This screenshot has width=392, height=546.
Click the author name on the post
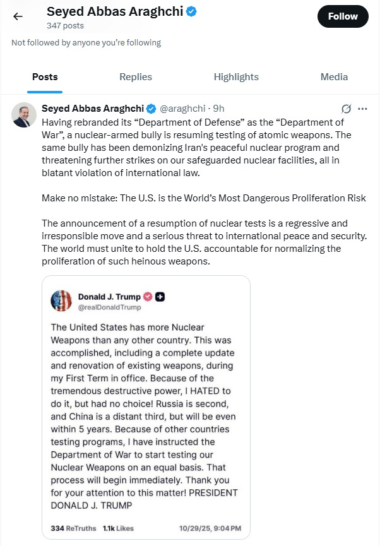pyautogui.click(x=93, y=109)
